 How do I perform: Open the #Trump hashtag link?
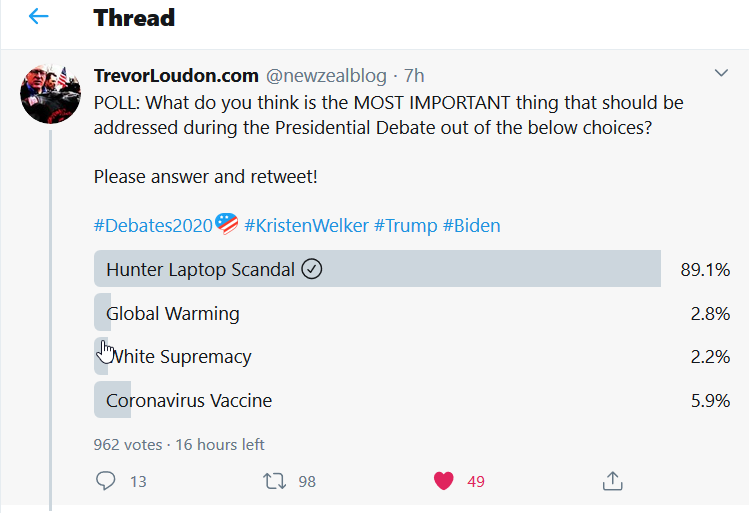coord(405,225)
